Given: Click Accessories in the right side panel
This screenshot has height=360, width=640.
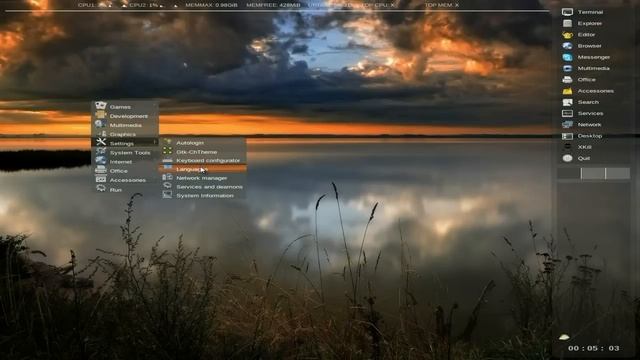Looking at the screenshot, I should coord(588,91).
